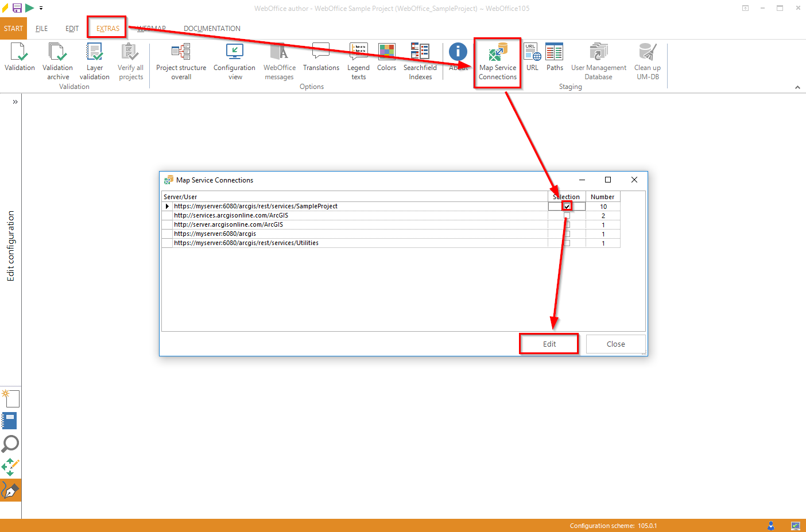Click the Configuration scheme 105.0.1 status text
This screenshot has height=532, width=806.
tap(613, 526)
